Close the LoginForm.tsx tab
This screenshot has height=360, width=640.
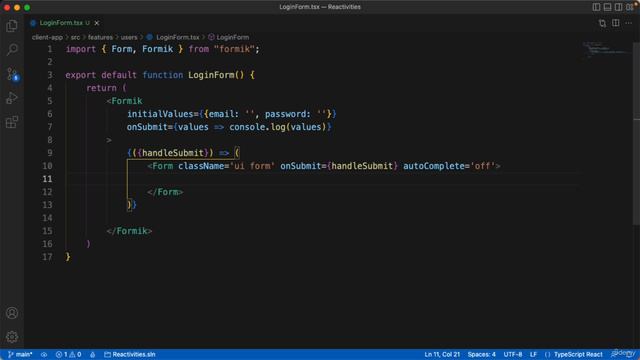pyautogui.click(x=97, y=23)
